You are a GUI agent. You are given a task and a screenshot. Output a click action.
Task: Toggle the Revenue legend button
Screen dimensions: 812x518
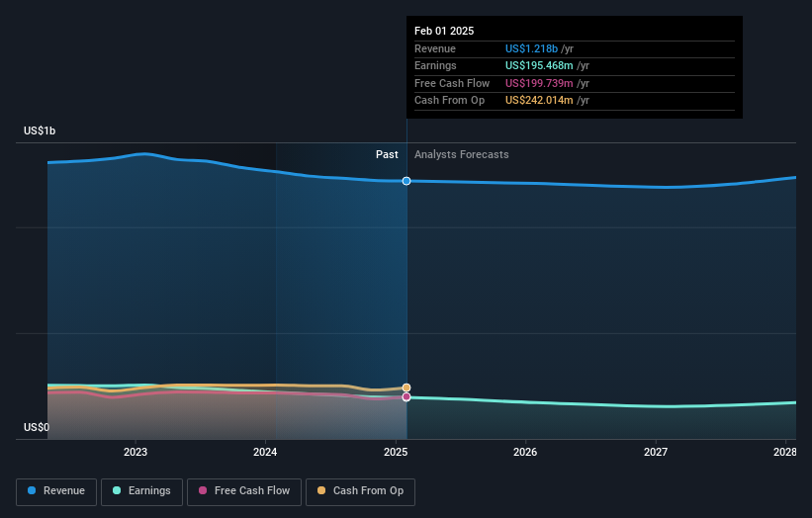pyautogui.click(x=56, y=491)
